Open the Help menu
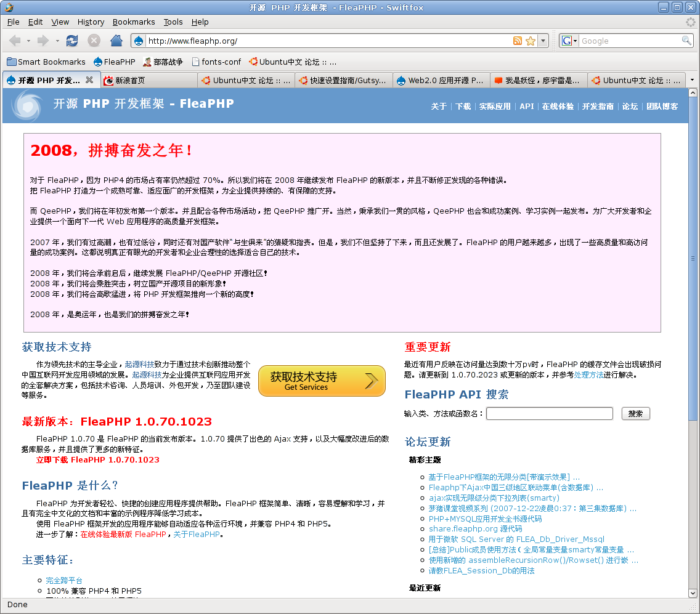Viewport: 700px width, 614px height. [x=200, y=22]
